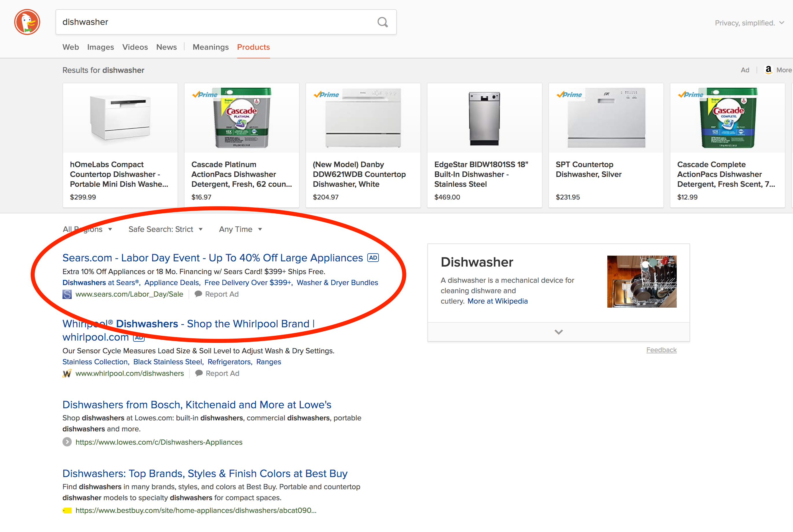
Task: Expand the Any Time filter dropdown
Action: point(240,229)
